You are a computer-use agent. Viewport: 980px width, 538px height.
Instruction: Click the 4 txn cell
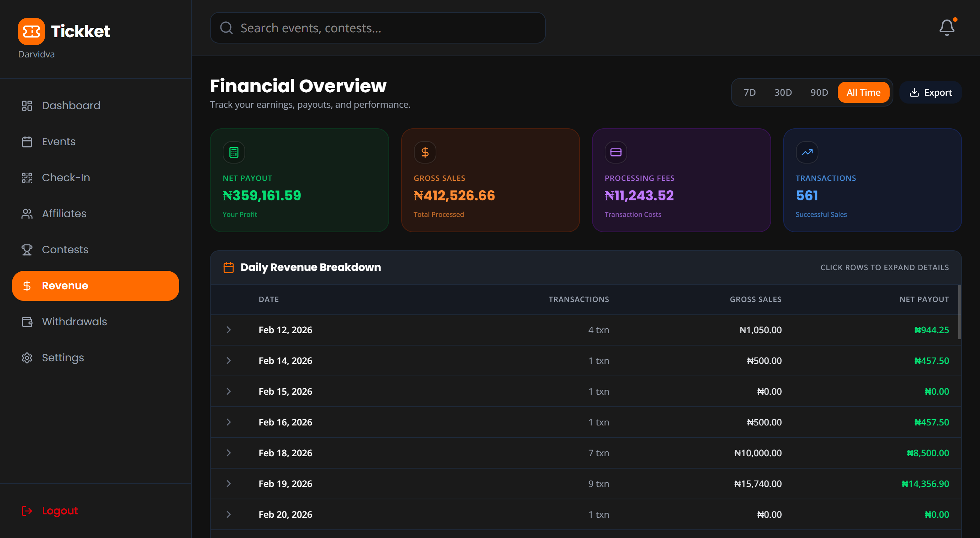coord(598,330)
